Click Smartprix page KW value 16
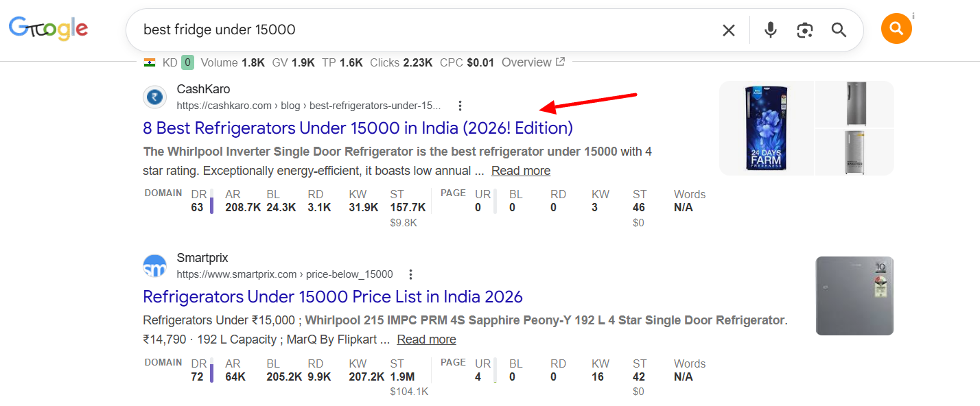 598,377
